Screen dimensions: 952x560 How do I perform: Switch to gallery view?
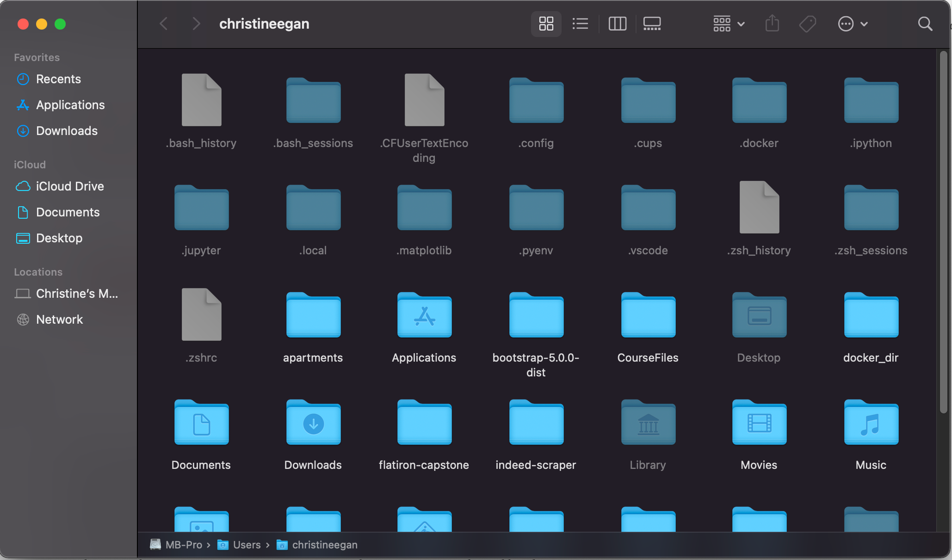pos(652,24)
